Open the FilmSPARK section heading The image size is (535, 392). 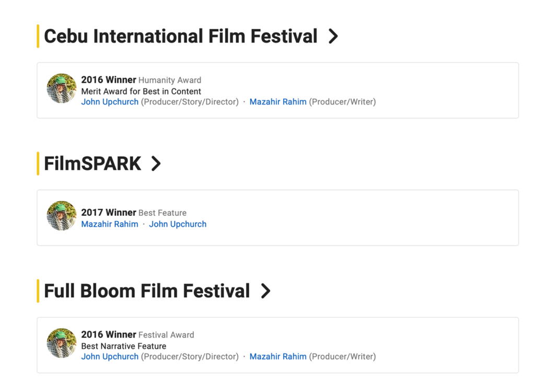(x=92, y=164)
